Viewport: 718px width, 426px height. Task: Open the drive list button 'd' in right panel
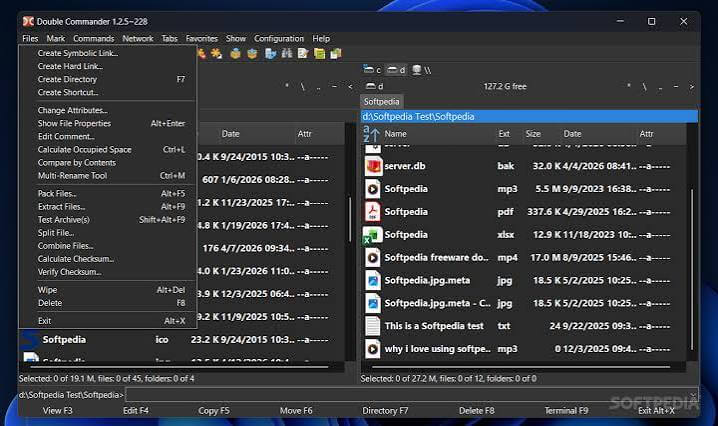(375, 86)
